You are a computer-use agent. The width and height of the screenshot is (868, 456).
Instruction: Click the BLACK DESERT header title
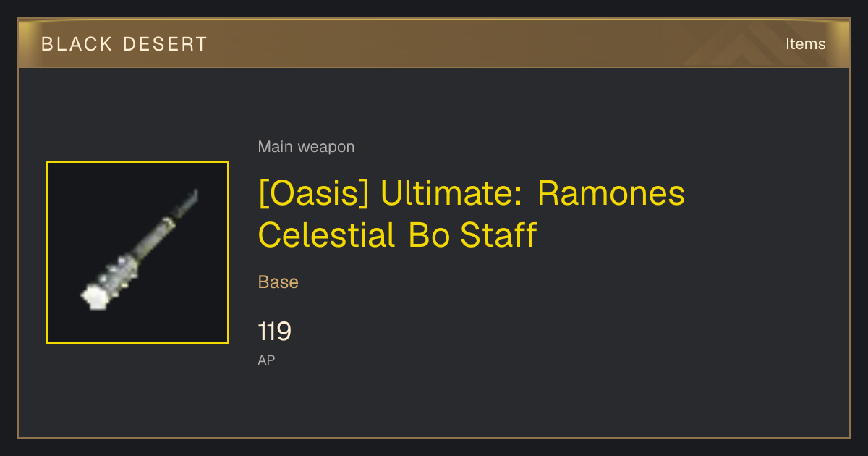tap(124, 44)
